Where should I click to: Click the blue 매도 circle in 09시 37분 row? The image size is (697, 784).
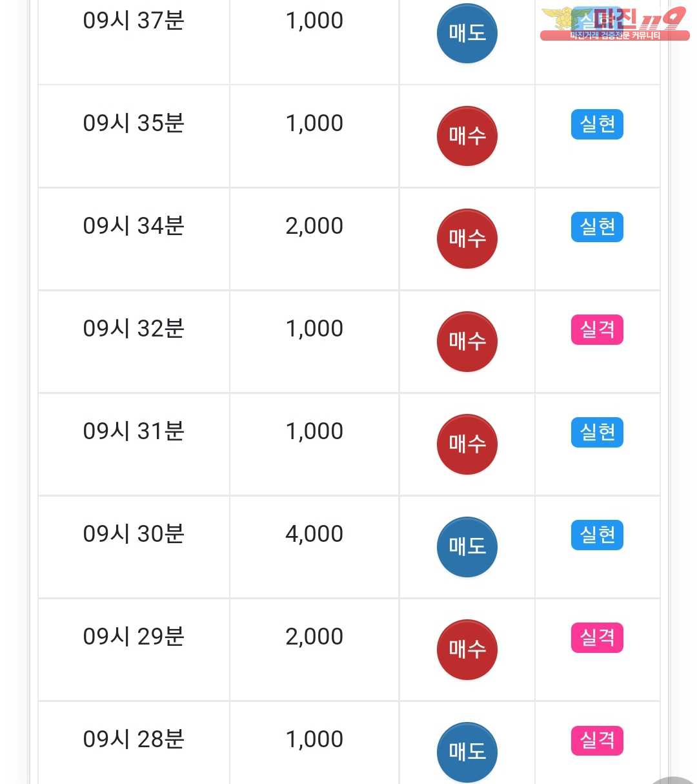click(467, 33)
